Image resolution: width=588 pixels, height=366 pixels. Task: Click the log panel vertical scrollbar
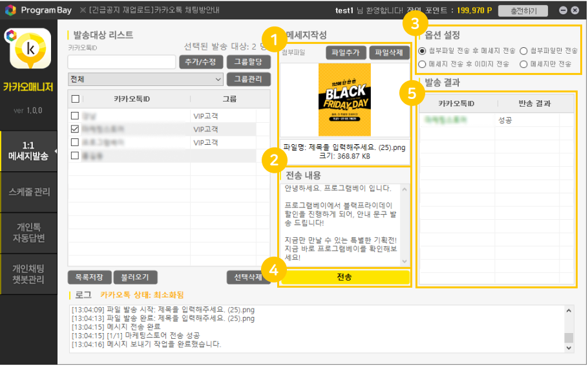(x=569, y=327)
